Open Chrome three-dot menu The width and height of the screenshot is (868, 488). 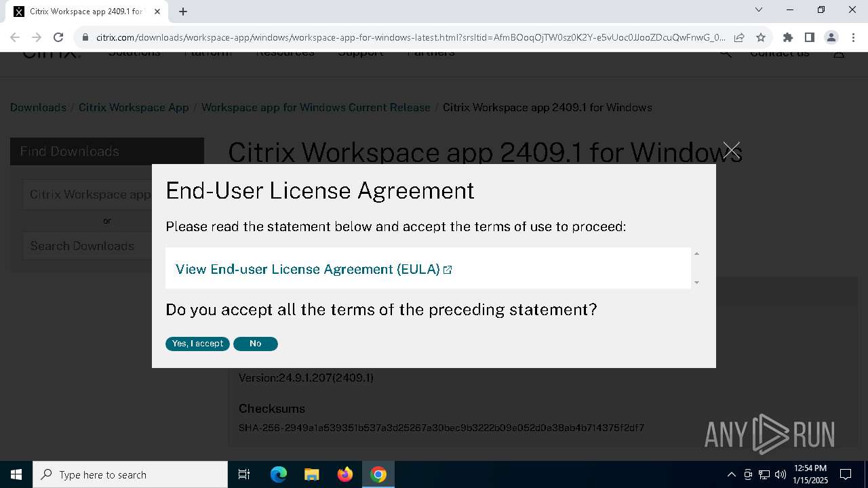click(x=853, y=37)
